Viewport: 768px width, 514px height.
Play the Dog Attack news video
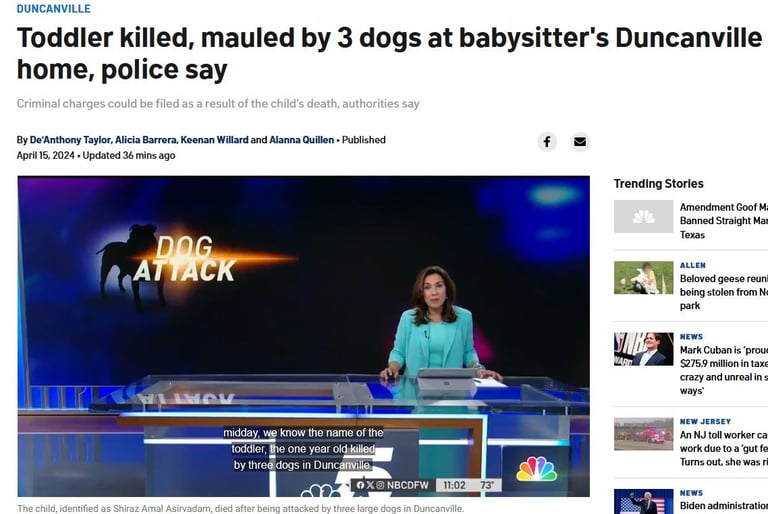tap(304, 336)
